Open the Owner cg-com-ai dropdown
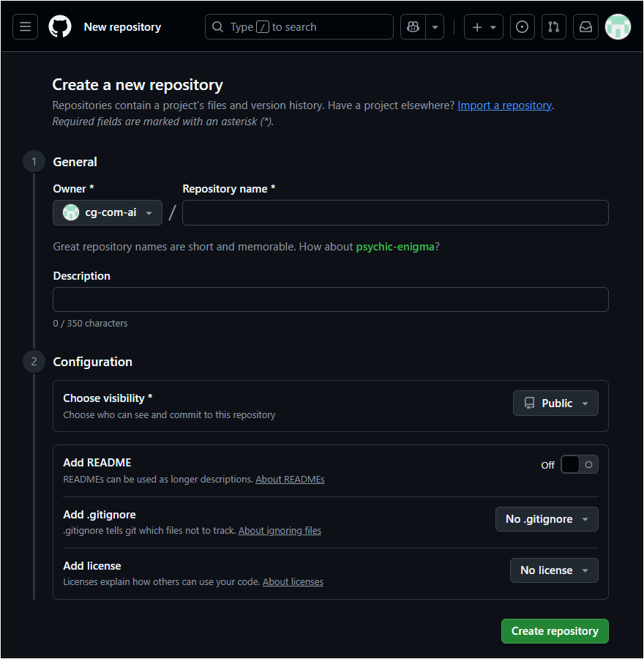The height and width of the screenshot is (659, 644). point(108,212)
